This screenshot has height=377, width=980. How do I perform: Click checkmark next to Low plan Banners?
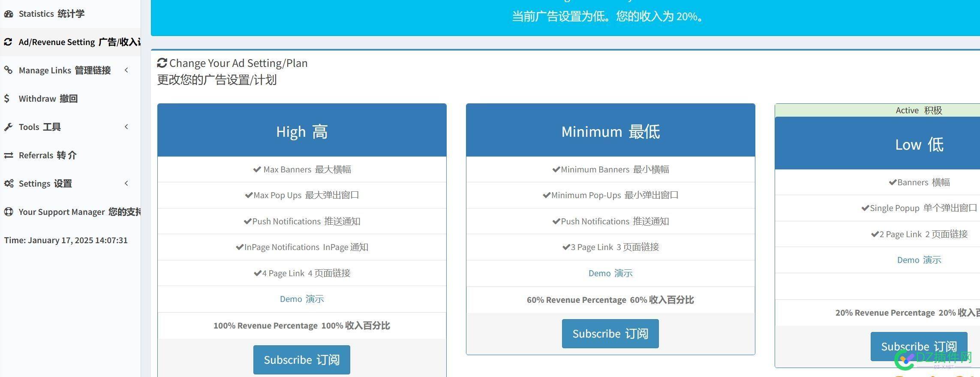click(893, 182)
